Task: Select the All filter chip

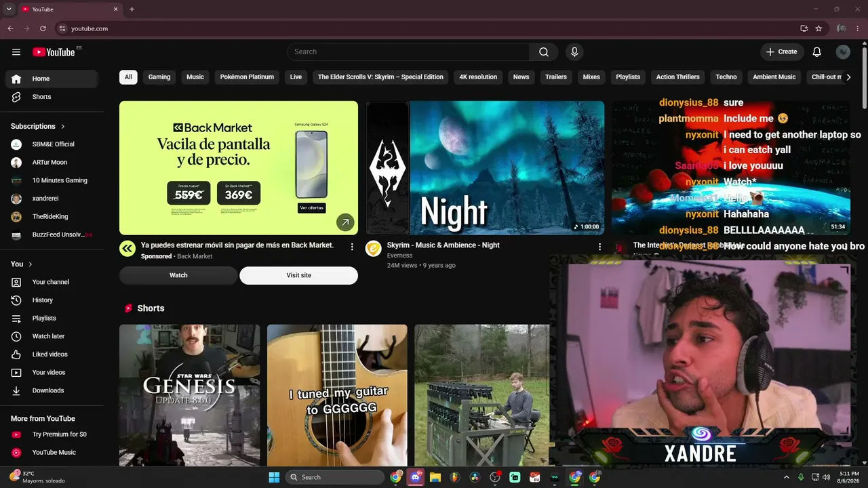Action: [x=128, y=77]
